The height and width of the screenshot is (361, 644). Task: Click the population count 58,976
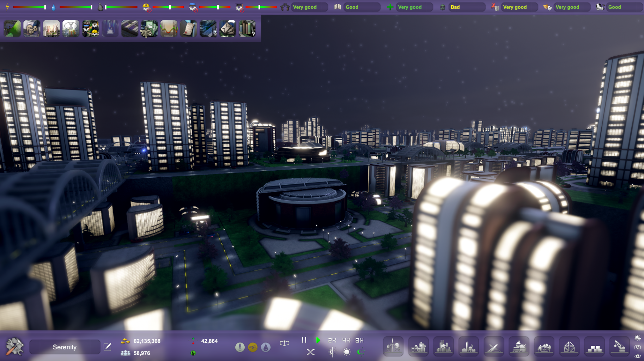(142, 353)
